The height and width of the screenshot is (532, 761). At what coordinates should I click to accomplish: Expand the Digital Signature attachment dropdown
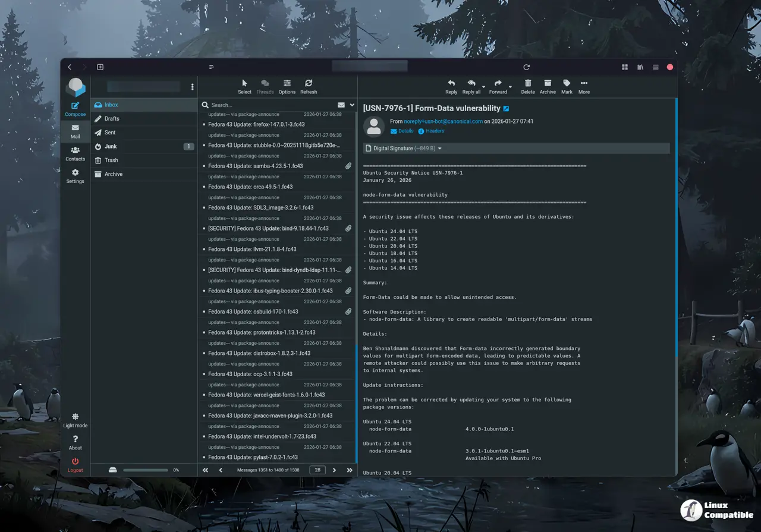(x=439, y=149)
